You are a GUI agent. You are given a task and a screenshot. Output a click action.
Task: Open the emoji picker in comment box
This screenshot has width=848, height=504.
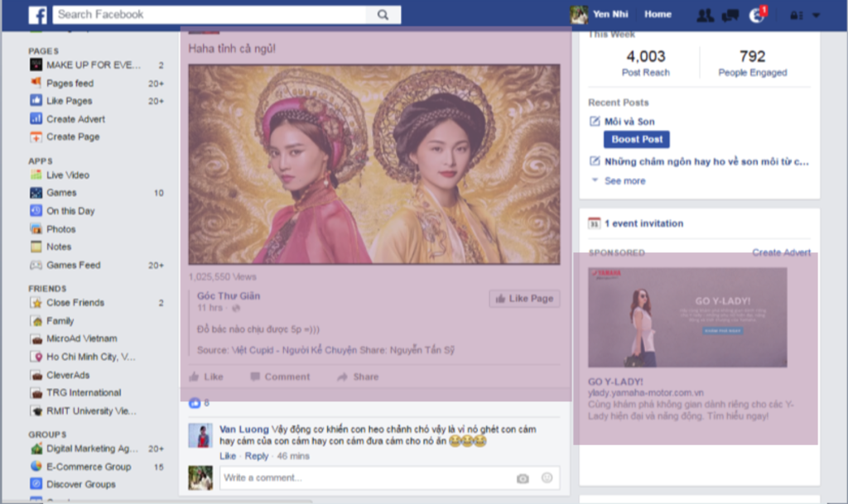click(x=547, y=478)
